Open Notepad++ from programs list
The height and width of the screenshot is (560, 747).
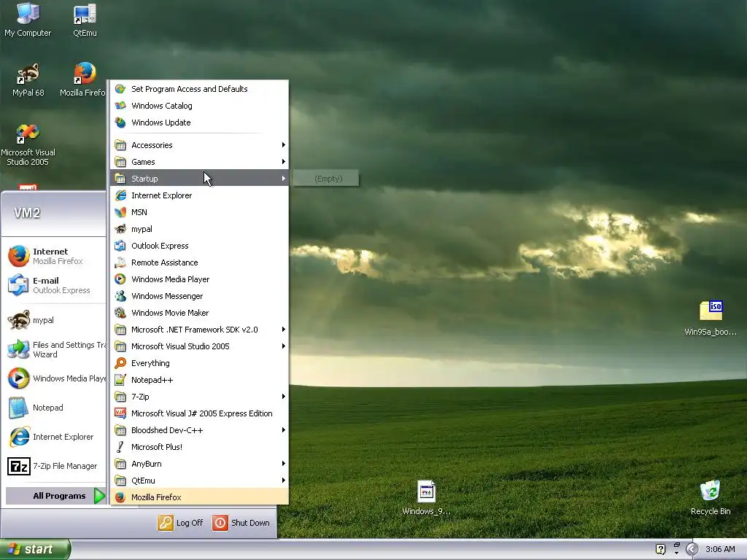coord(199,379)
